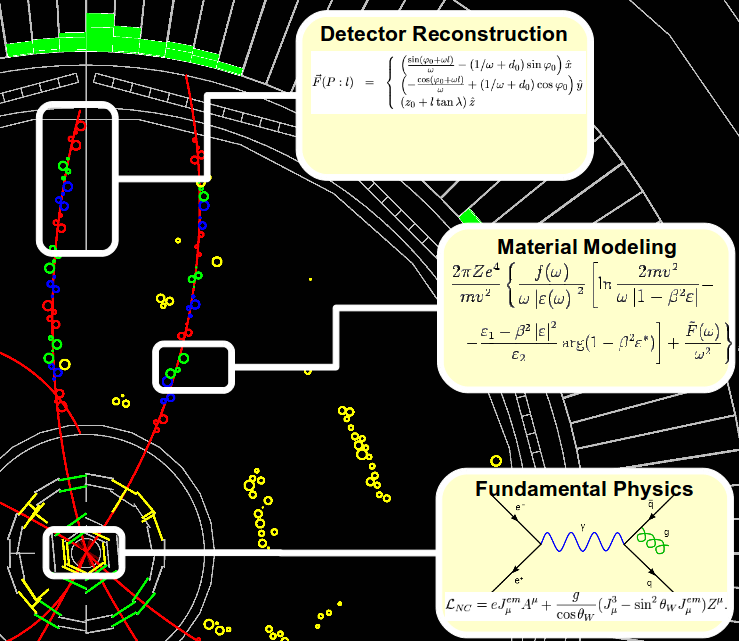Screen dimensions: 739x641
Task: Click the tallest green calorimeter histogram bar
Action: click(x=100, y=32)
